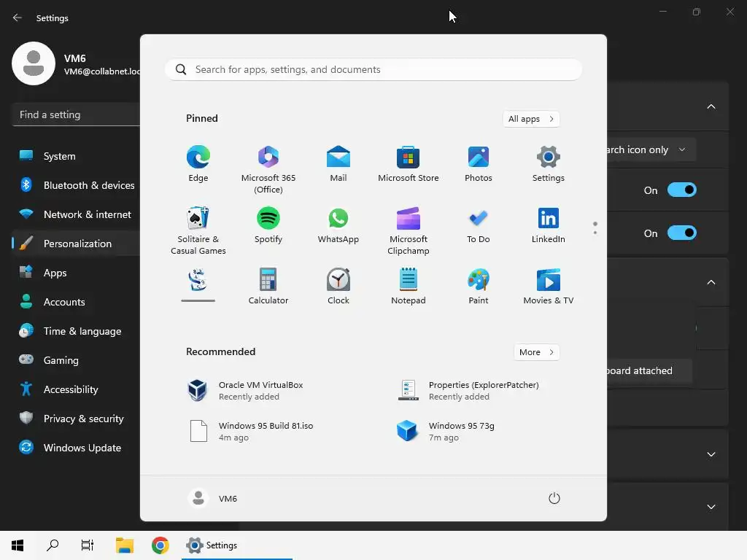
Task: Click the power button in Start menu
Action: click(554, 499)
